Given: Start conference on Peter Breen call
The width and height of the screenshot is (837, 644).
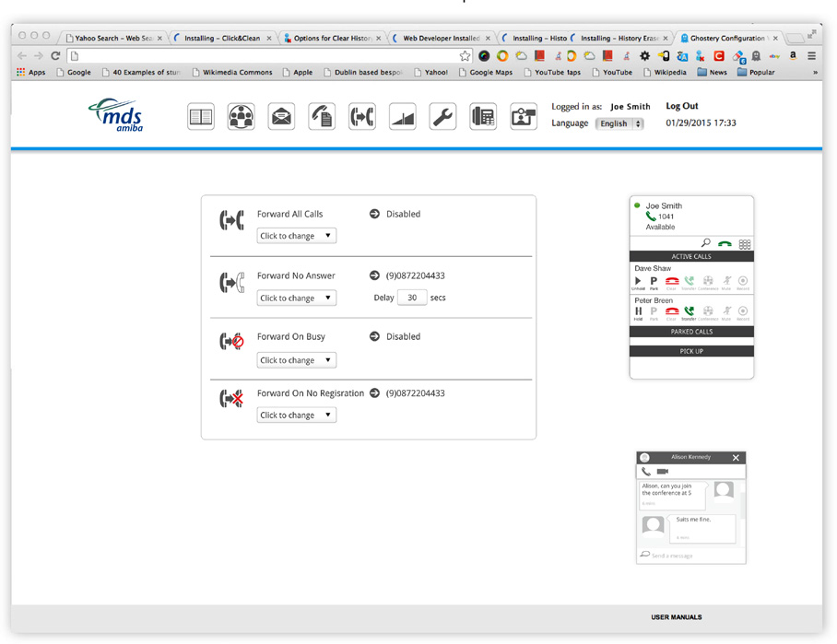Looking at the screenshot, I should click(708, 312).
